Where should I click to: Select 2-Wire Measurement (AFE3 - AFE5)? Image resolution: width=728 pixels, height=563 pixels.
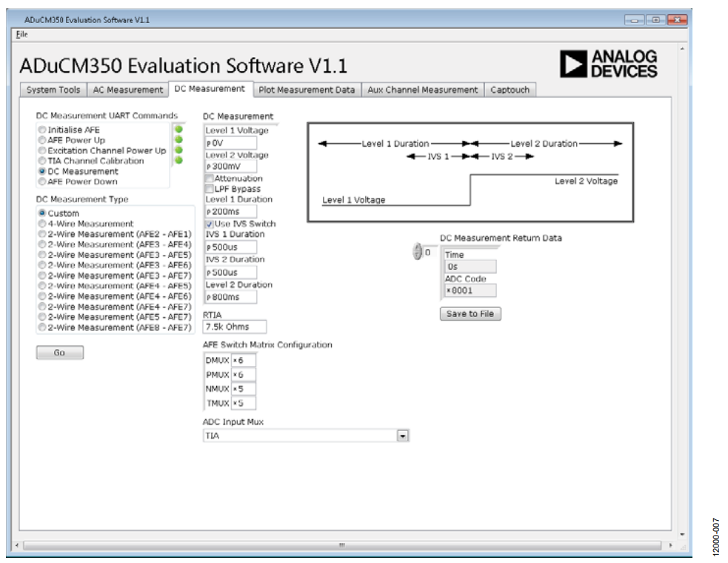(x=42, y=255)
